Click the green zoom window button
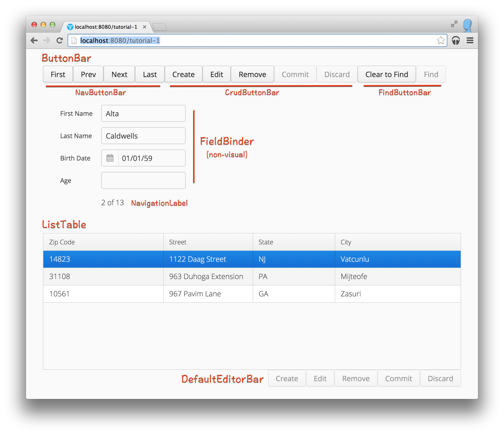 (x=52, y=25)
